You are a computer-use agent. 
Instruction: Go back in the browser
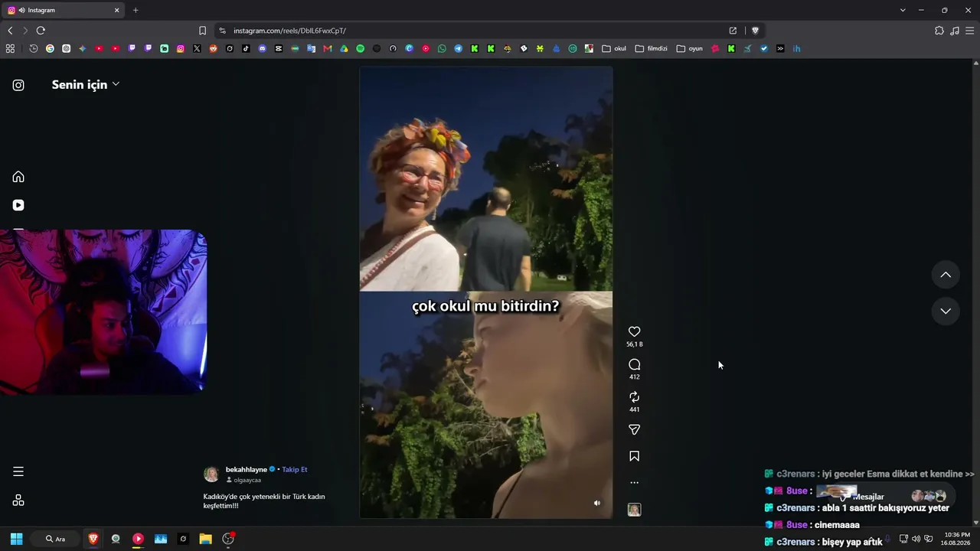coord(10,31)
